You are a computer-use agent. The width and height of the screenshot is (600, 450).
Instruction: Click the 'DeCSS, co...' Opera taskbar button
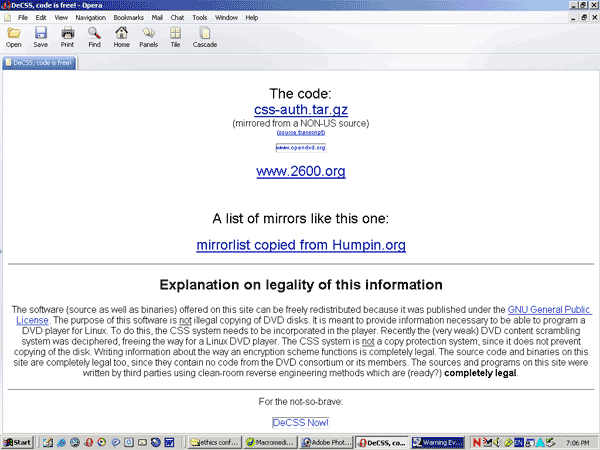coord(382,443)
